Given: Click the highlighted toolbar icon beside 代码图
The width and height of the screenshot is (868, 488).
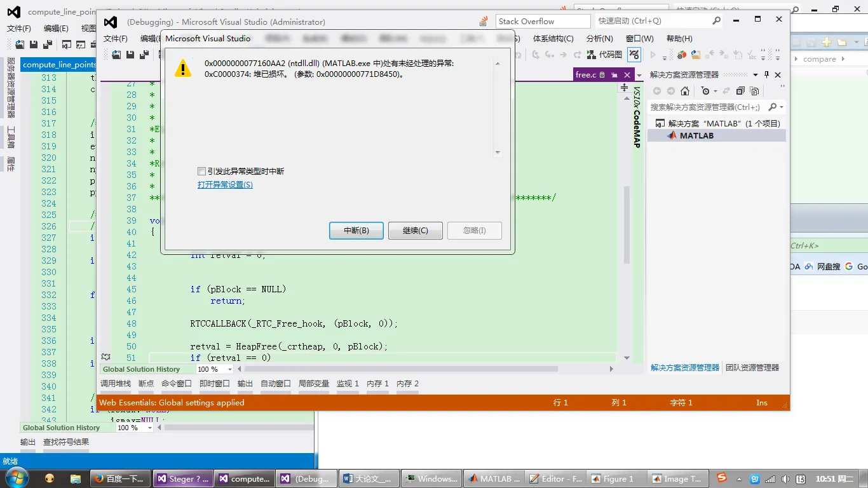Looking at the screenshot, I should [634, 55].
